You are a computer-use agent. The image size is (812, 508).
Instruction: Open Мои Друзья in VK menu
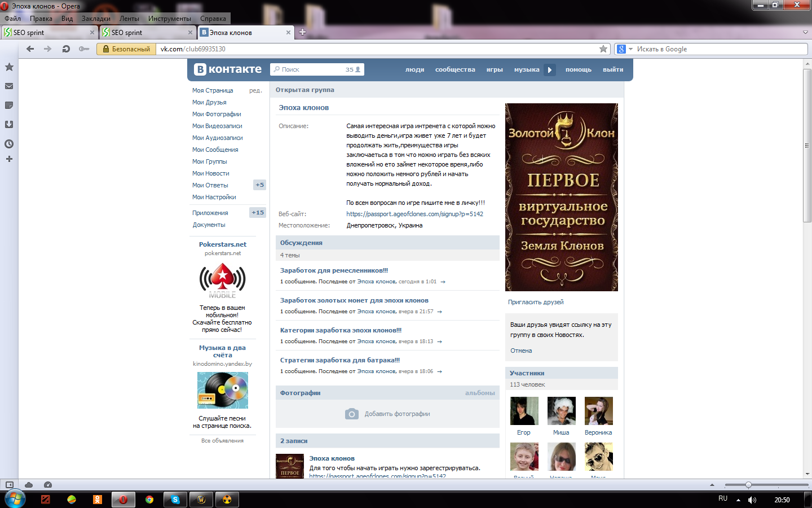(x=209, y=102)
